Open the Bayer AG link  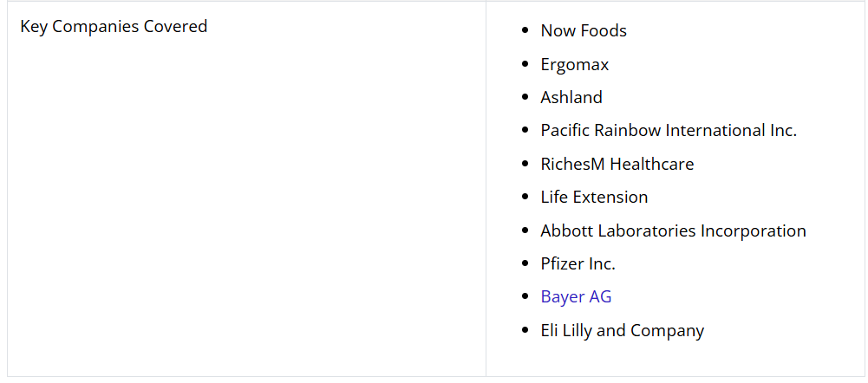pos(576,296)
